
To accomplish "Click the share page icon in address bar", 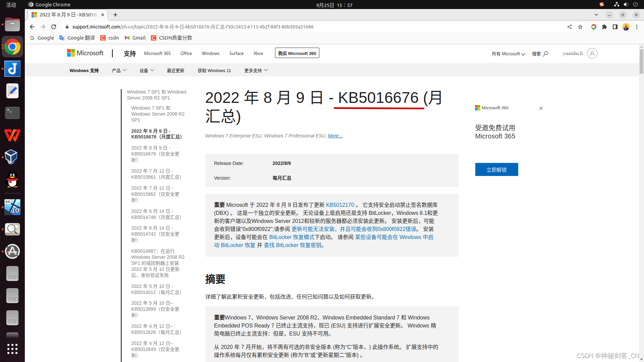I will [x=570, y=27].
